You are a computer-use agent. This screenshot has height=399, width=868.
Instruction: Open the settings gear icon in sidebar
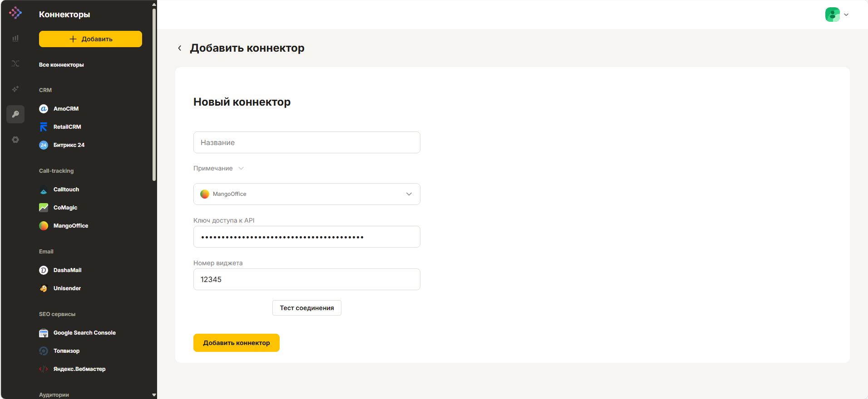(15, 140)
